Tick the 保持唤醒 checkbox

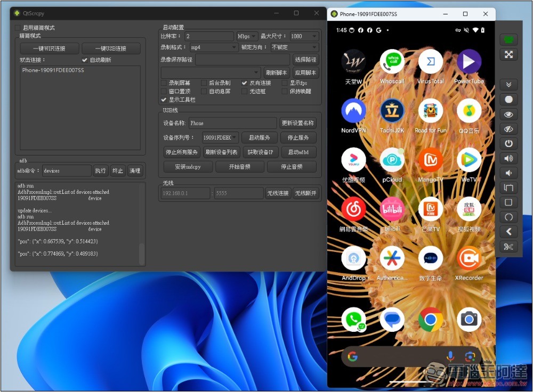(285, 92)
